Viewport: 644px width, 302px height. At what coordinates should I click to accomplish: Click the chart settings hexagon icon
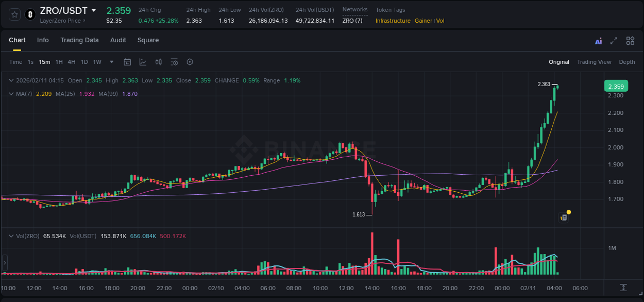pyautogui.click(x=190, y=62)
